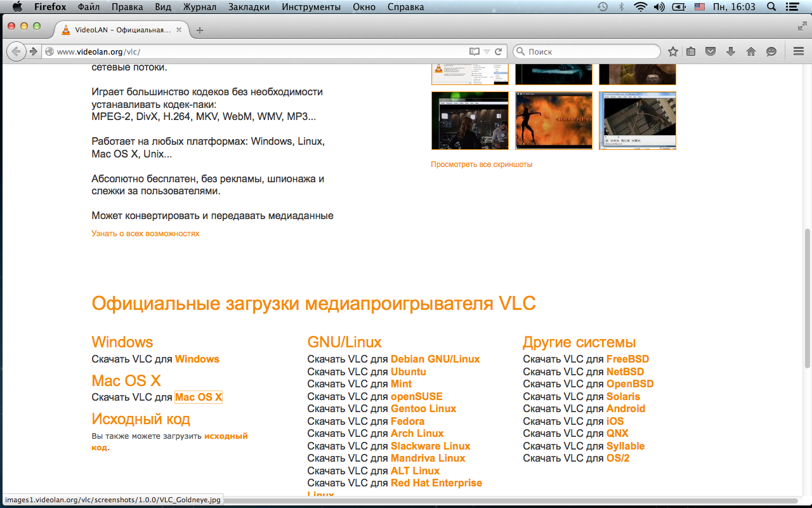Click the search field Поиск
Screen dimensions: 812x508
click(x=587, y=51)
